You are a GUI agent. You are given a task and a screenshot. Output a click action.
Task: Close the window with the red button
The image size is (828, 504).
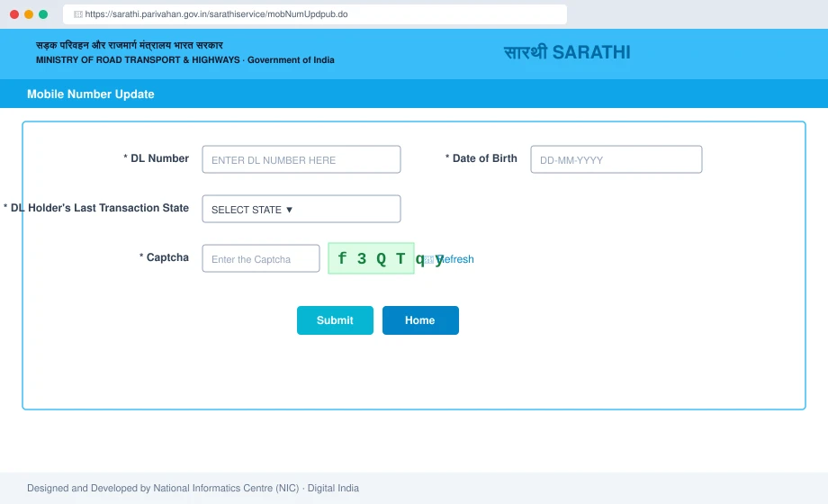coord(14,14)
